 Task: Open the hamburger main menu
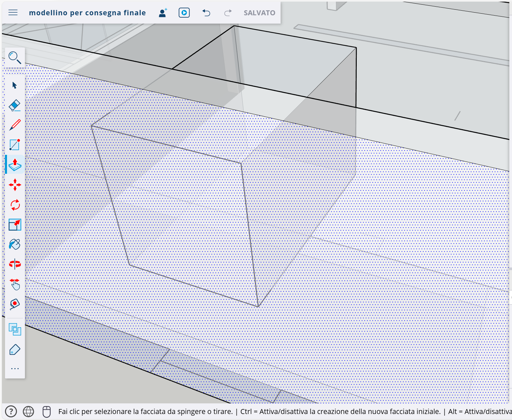pos(13,13)
